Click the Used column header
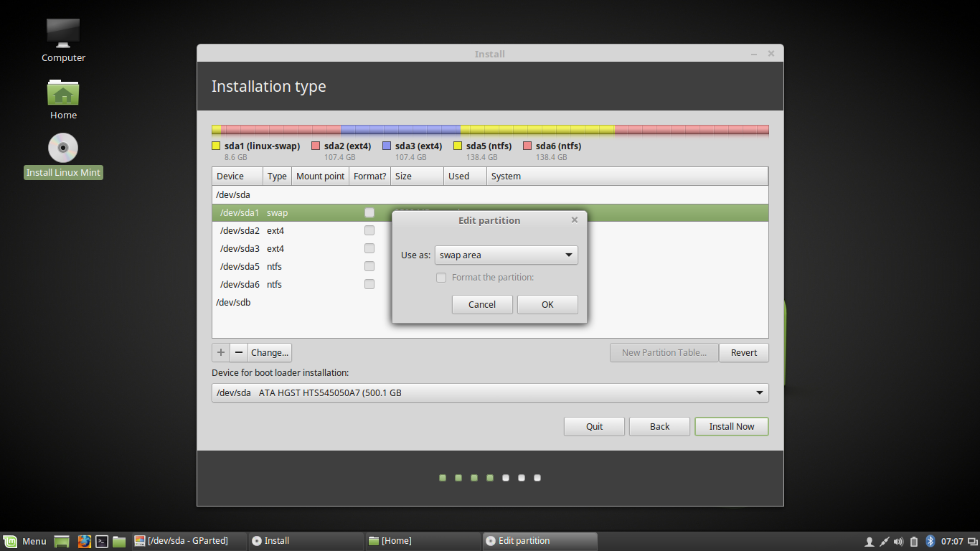The height and width of the screenshot is (551, 980). click(x=466, y=176)
